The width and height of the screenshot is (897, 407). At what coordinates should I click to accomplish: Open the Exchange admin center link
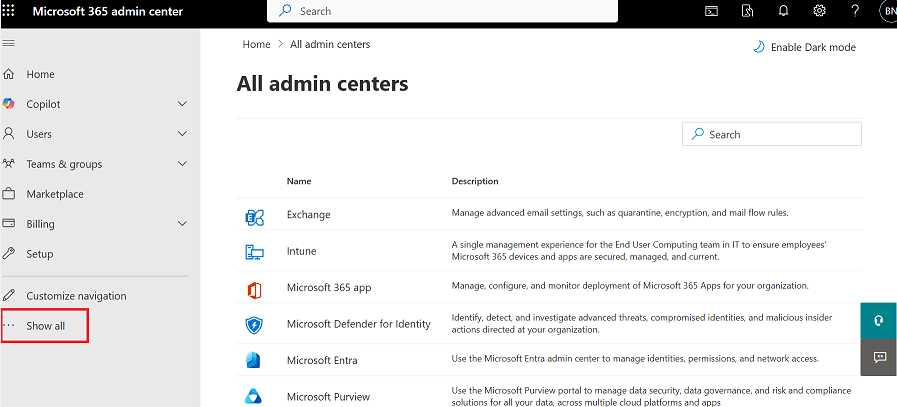[309, 215]
